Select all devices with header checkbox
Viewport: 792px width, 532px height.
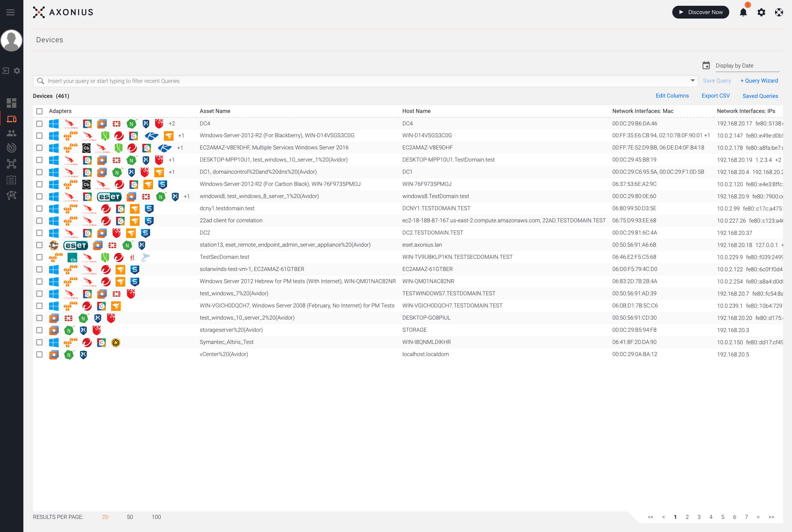click(39, 111)
